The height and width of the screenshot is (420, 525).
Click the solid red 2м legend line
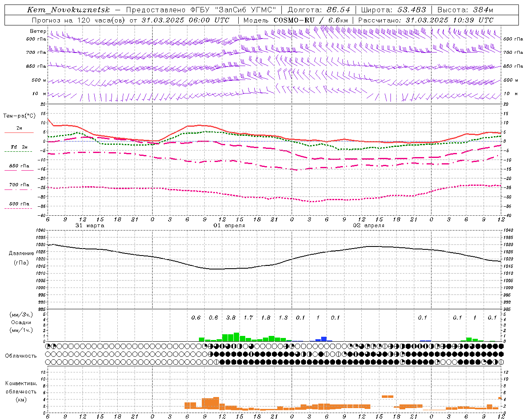coord(19,132)
